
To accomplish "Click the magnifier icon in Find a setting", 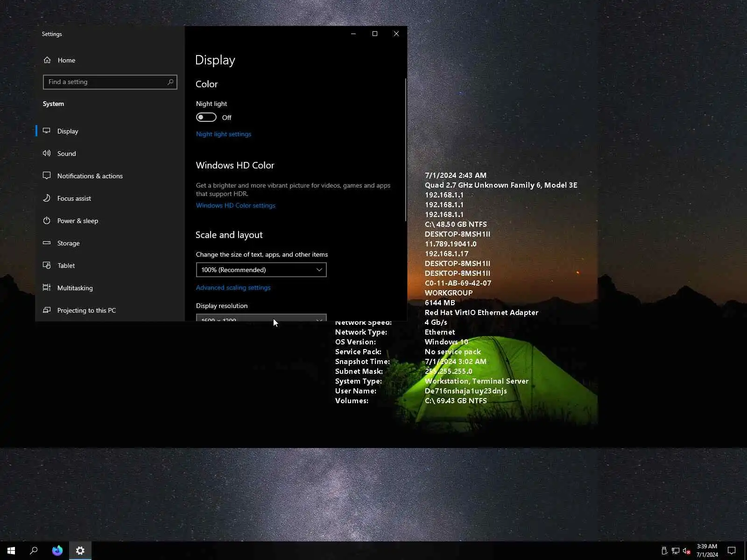I will (170, 82).
